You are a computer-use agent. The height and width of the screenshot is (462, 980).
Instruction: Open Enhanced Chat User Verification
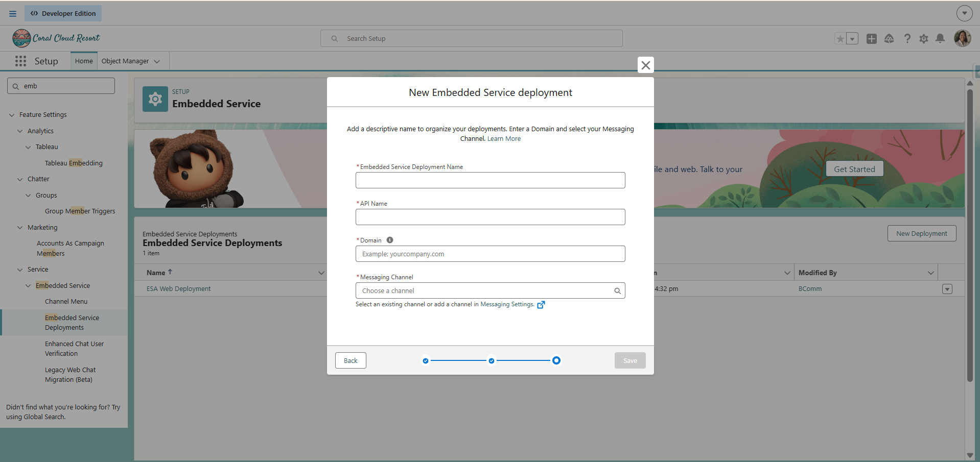[74, 349]
